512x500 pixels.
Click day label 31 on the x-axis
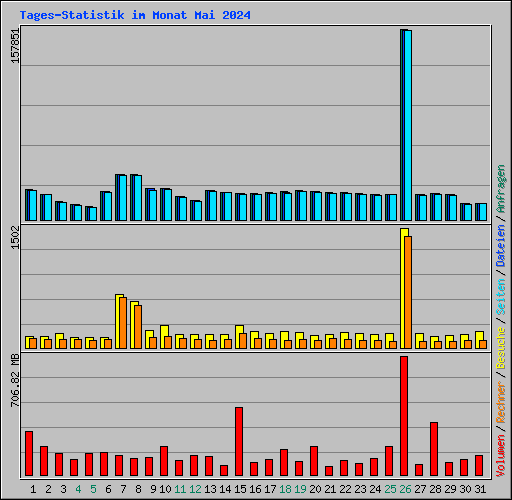click(480, 489)
